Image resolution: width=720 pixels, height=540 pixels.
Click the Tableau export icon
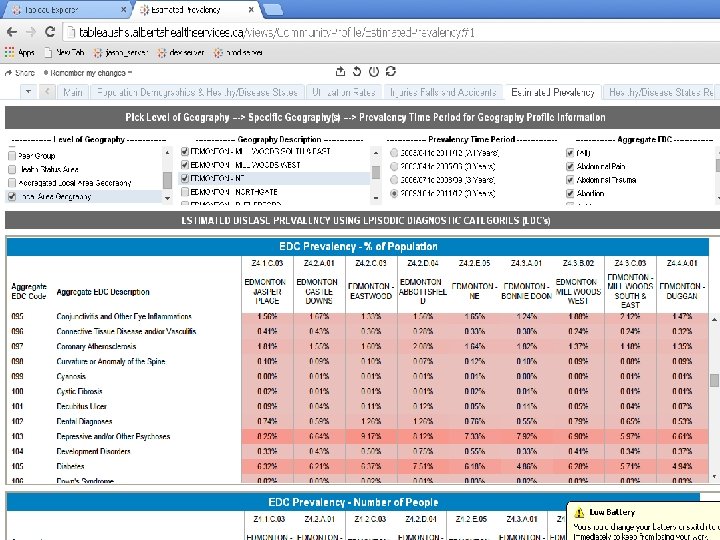340,71
